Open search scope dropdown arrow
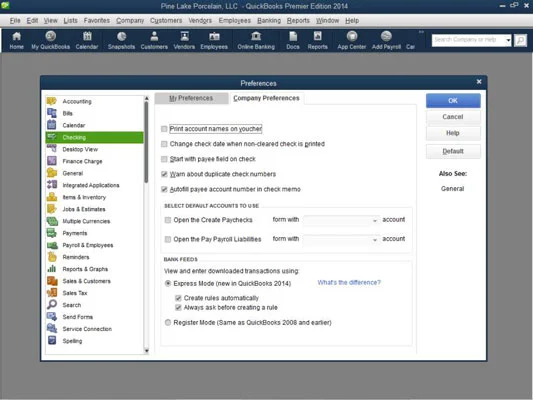Screen dimensions: 533x400 508,40
